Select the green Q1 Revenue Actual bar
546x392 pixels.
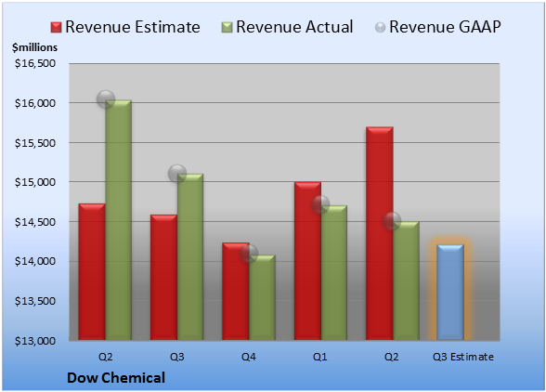334,272
